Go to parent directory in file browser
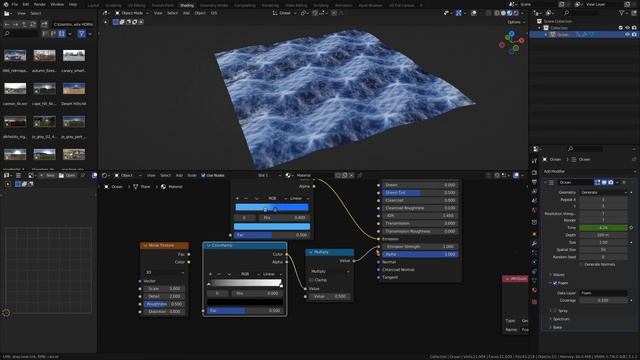 click(x=25, y=24)
